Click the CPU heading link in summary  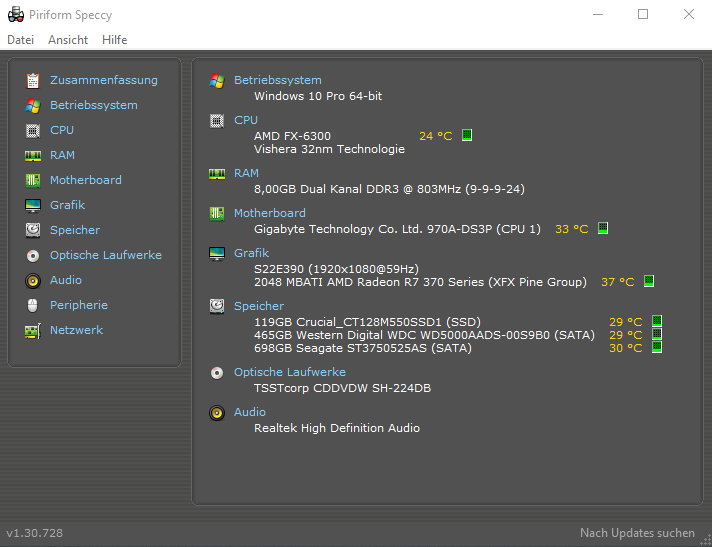pos(246,120)
